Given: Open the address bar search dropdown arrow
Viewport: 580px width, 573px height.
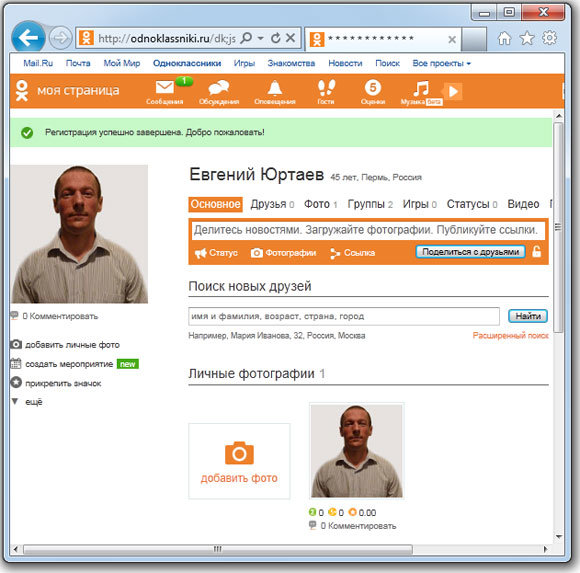Looking at the screenshot, I should tap(260, 38).
